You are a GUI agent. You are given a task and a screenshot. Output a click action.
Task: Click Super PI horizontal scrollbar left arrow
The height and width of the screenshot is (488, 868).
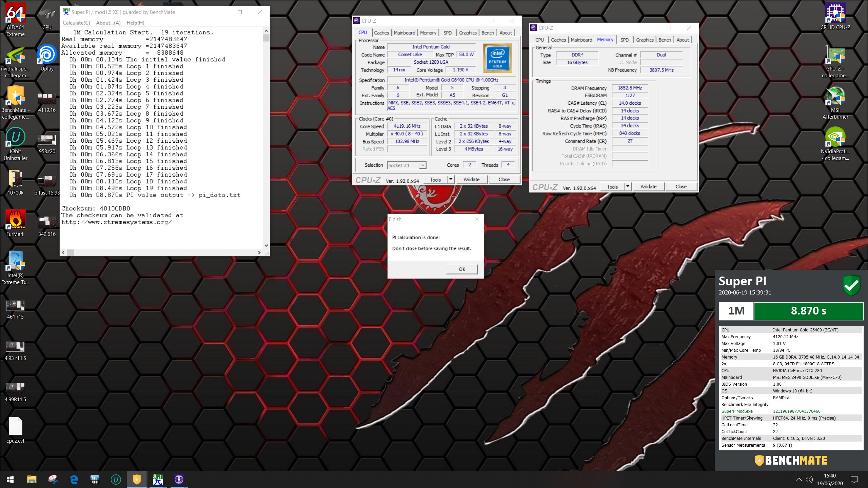tap(63, 252)
